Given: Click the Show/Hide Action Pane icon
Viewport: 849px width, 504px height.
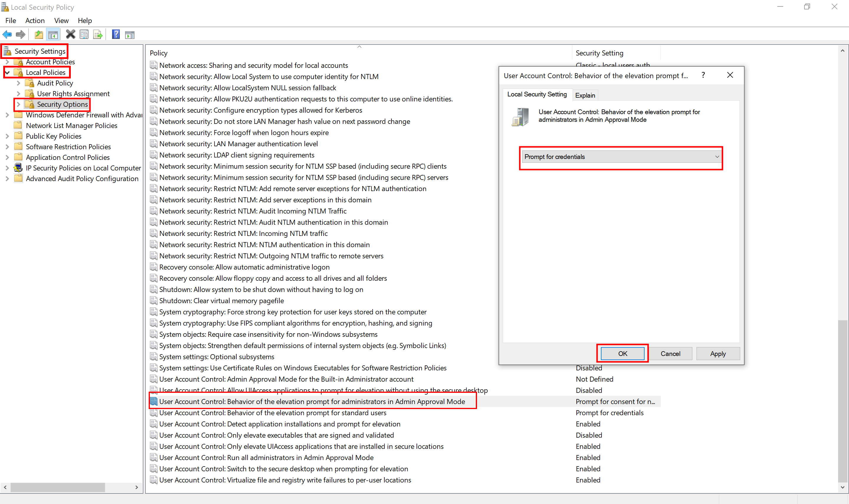Looking at the screenshot, I should [x=130, y=35].
